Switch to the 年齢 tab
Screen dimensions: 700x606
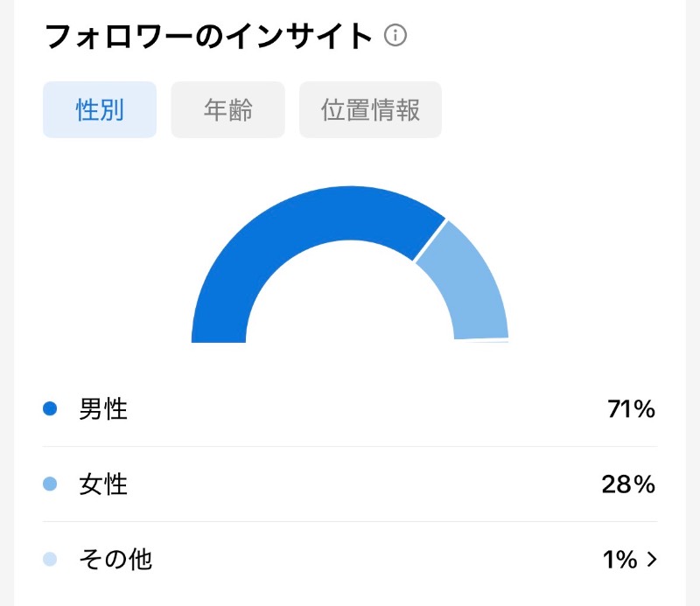coord(227,110)
